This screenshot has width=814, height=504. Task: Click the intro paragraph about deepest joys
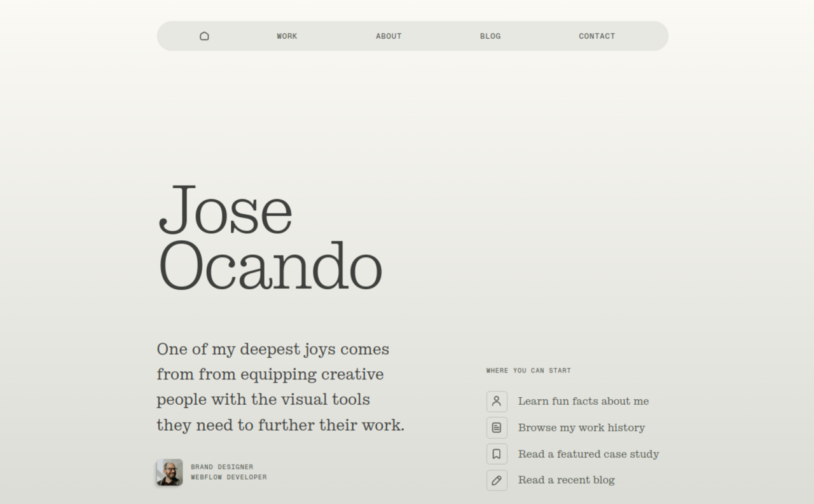click(280, 386)
